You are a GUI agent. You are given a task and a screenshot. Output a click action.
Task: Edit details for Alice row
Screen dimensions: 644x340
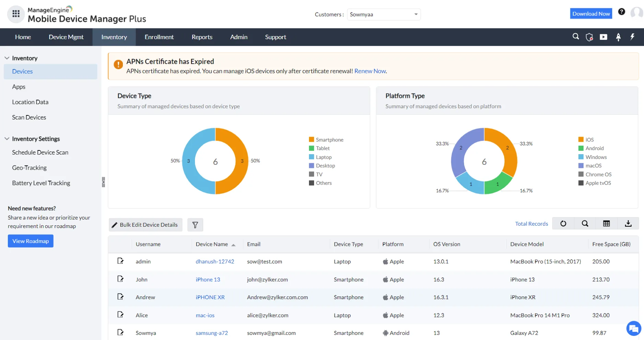(x=120, y=315)
